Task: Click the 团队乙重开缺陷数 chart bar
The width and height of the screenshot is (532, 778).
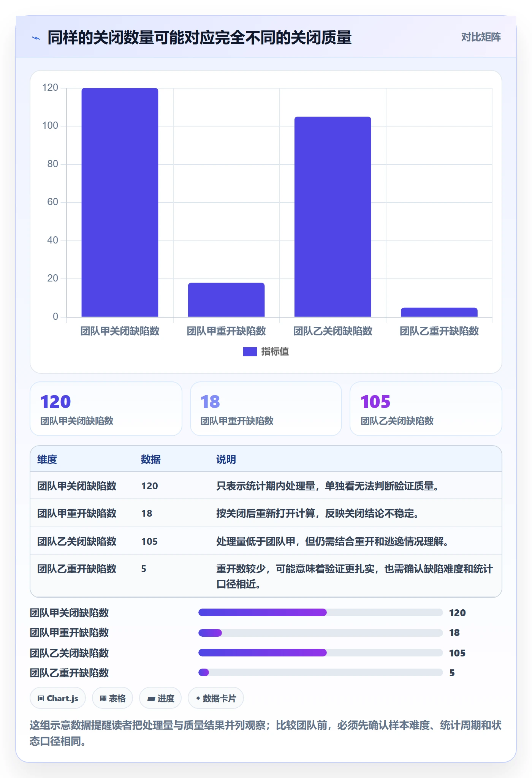Action: 439,312
